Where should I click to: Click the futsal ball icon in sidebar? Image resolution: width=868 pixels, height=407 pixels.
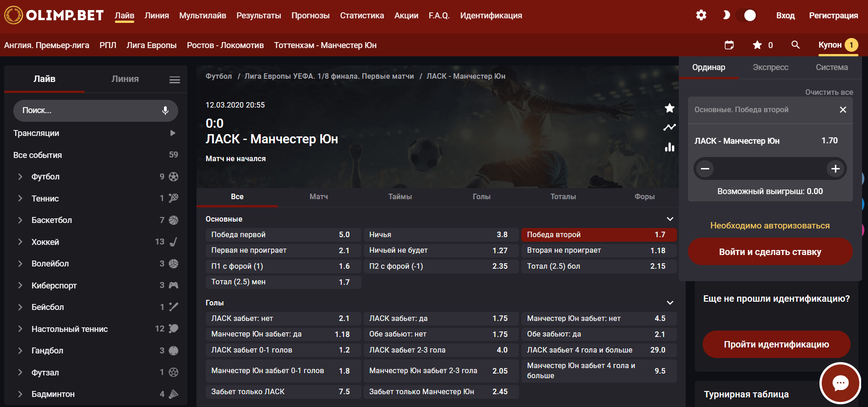coord(174,372)
